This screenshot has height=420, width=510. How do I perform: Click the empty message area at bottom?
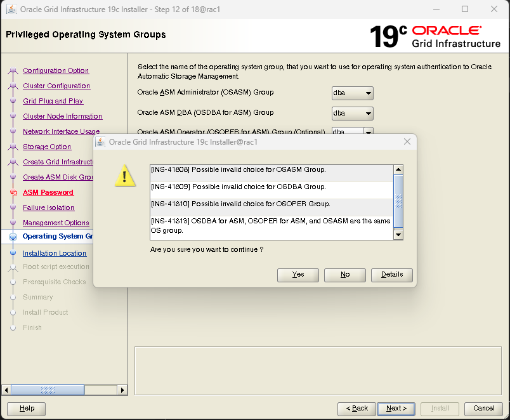tap(318, 371)
